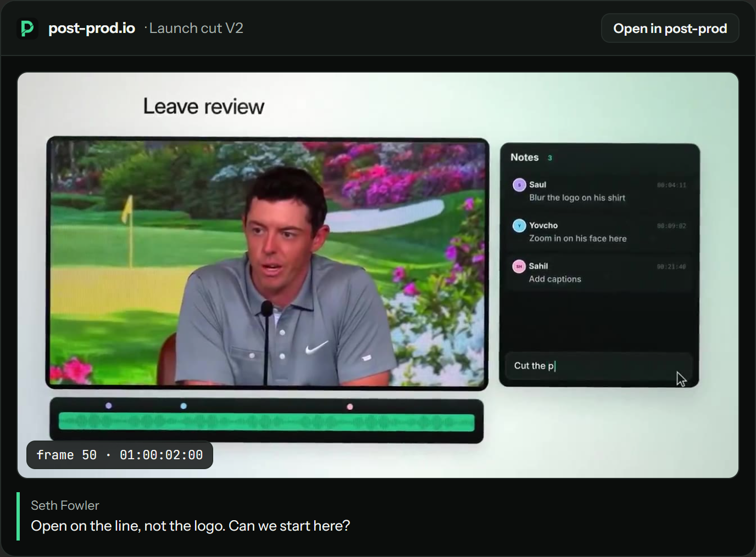Click the Open in post-prod button

[670, 28]
